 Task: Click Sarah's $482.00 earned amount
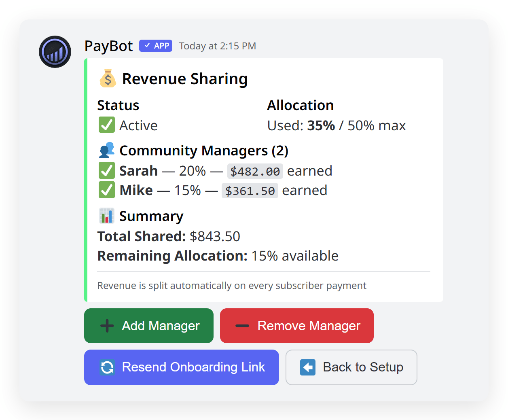pos(255,170)
